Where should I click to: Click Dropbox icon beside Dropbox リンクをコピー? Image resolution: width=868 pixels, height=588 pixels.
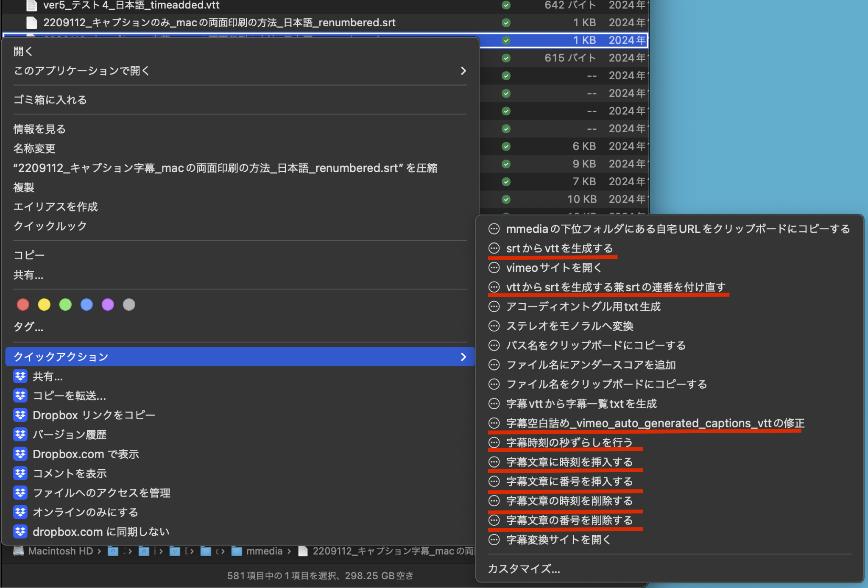click(20, 415)
